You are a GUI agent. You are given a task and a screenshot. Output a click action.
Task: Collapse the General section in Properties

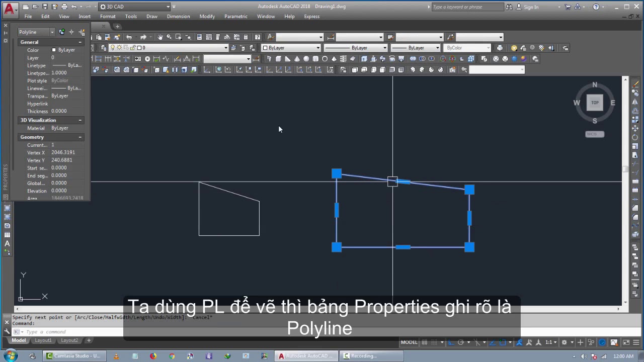(x=80, y=42)
